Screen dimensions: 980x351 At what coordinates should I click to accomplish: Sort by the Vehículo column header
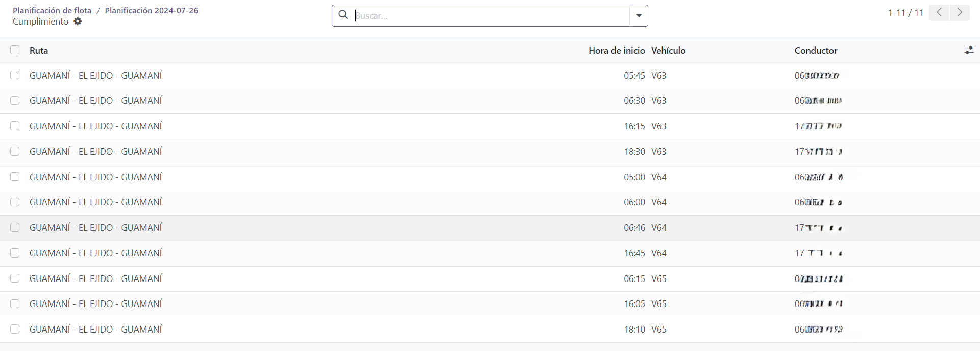668,50
